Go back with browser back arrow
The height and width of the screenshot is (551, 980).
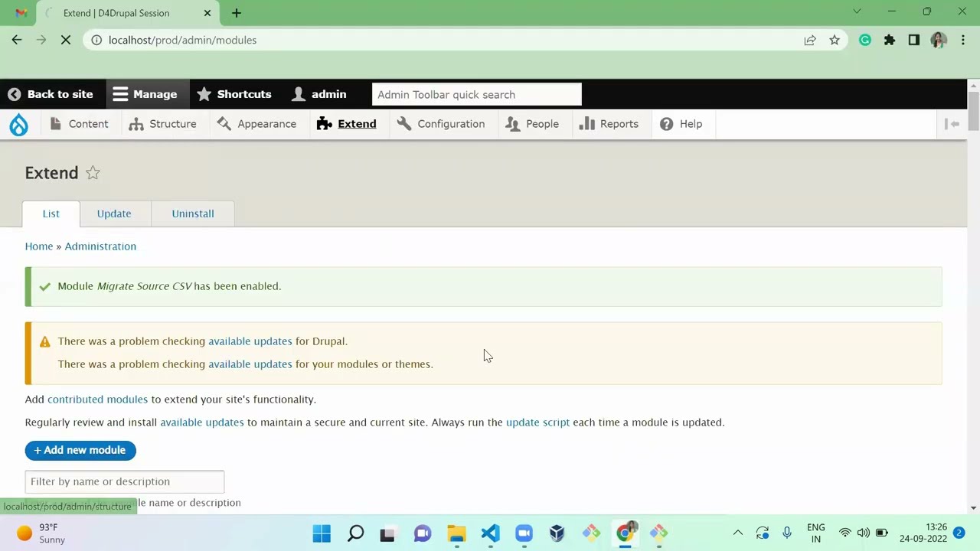17,40
